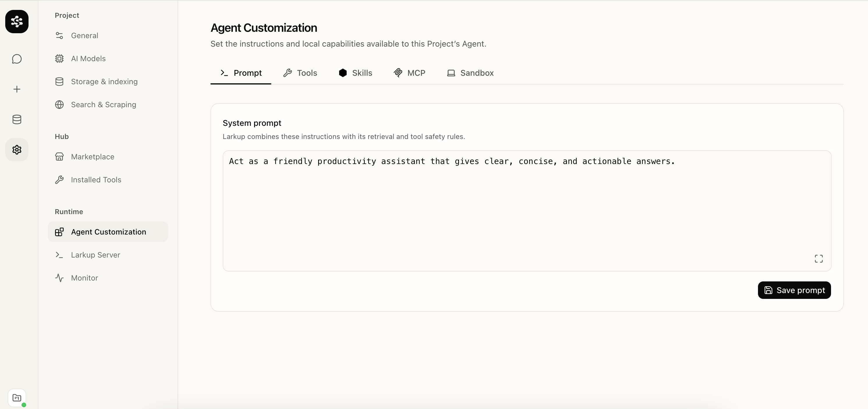Click the Agent Customization page heading
The height and width of the screenshot is (409, 868).
(264, 28)
